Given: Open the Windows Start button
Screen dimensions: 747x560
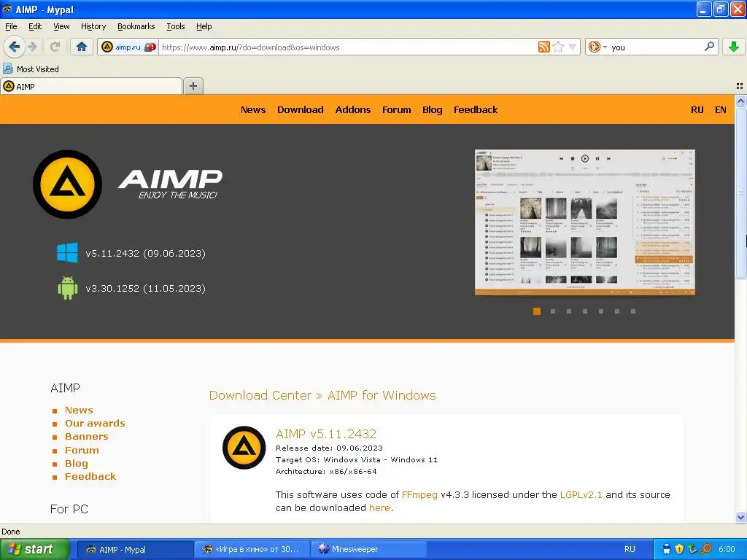Looking at the screenshot, I should (x=34, y=549).
